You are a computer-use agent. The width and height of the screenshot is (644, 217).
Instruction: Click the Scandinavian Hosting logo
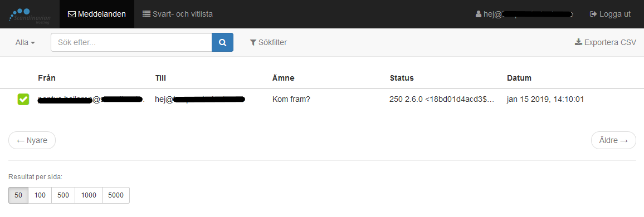[x=30, y=16]
